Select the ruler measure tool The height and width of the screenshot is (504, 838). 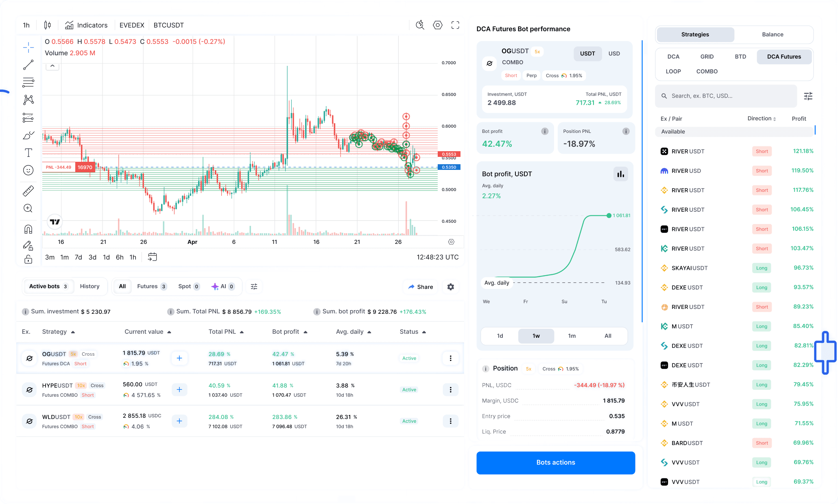[x=28, y=191]
